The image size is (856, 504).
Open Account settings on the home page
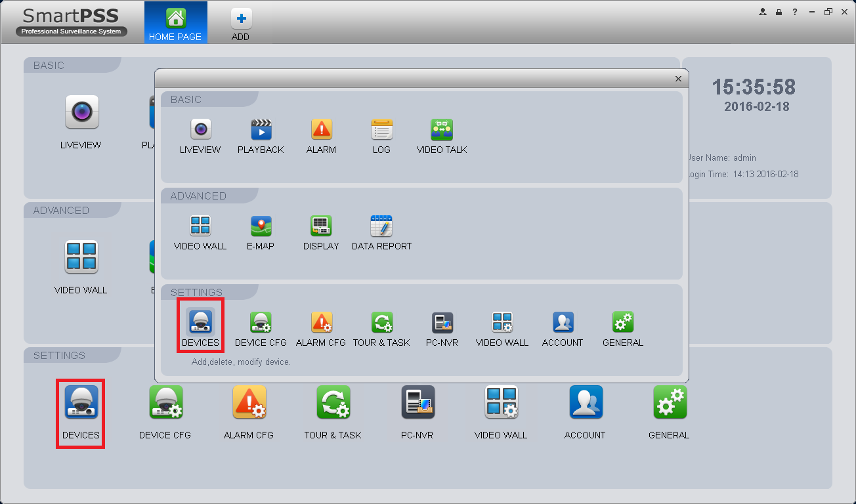585,402
